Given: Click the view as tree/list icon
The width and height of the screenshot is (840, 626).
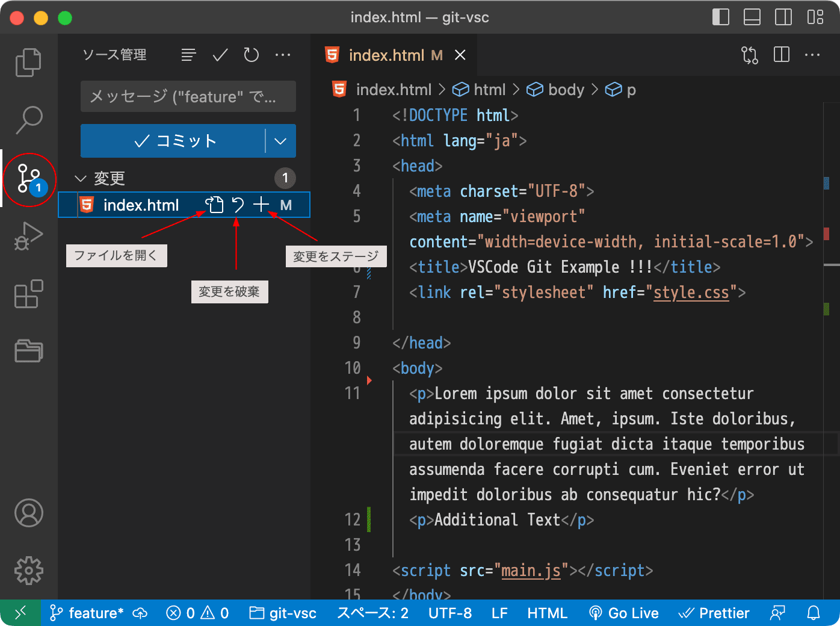Looking at the screenshot, I should 189,55.
